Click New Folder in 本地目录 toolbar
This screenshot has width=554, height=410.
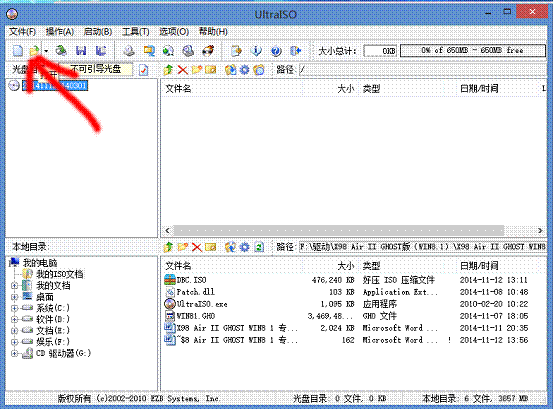point(183,247)
